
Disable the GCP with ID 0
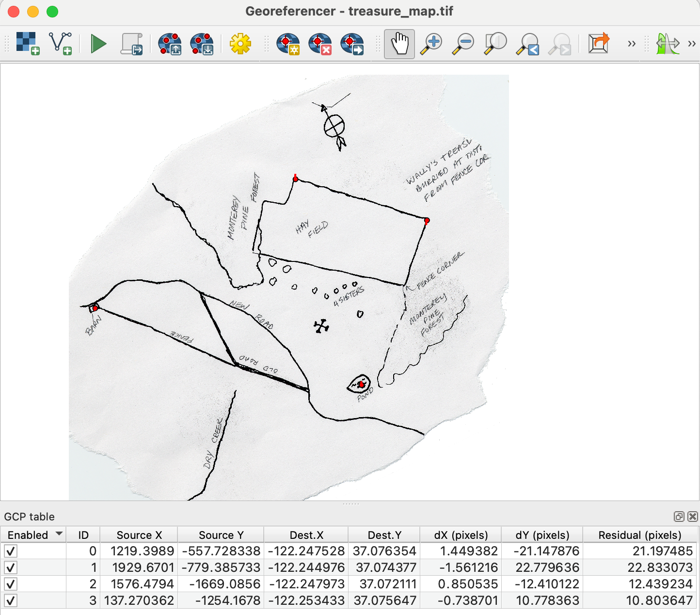(x=11, y=551)
